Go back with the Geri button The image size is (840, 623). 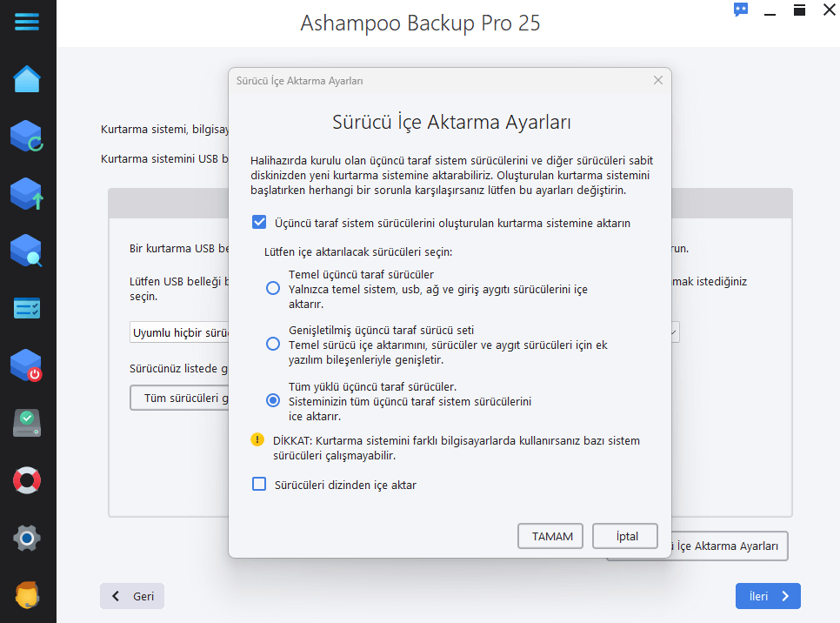[132, 596]
